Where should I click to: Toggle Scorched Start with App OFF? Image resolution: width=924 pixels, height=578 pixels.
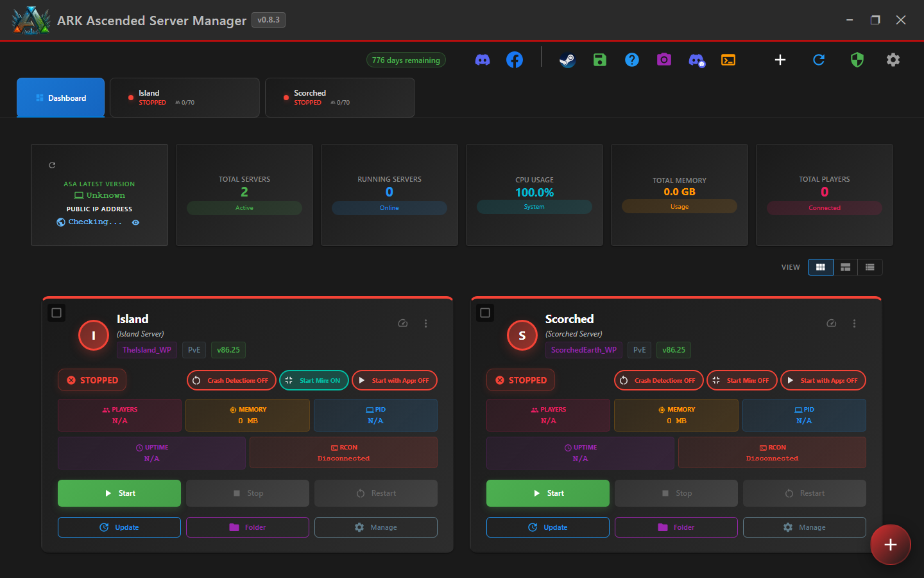pyautogui.click(x=823, y=380)
